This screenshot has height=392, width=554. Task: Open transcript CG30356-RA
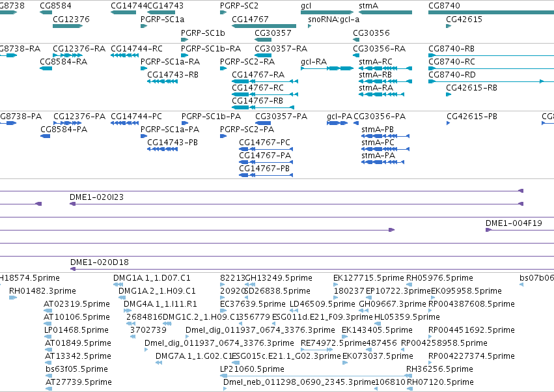(x=379, y=48)
